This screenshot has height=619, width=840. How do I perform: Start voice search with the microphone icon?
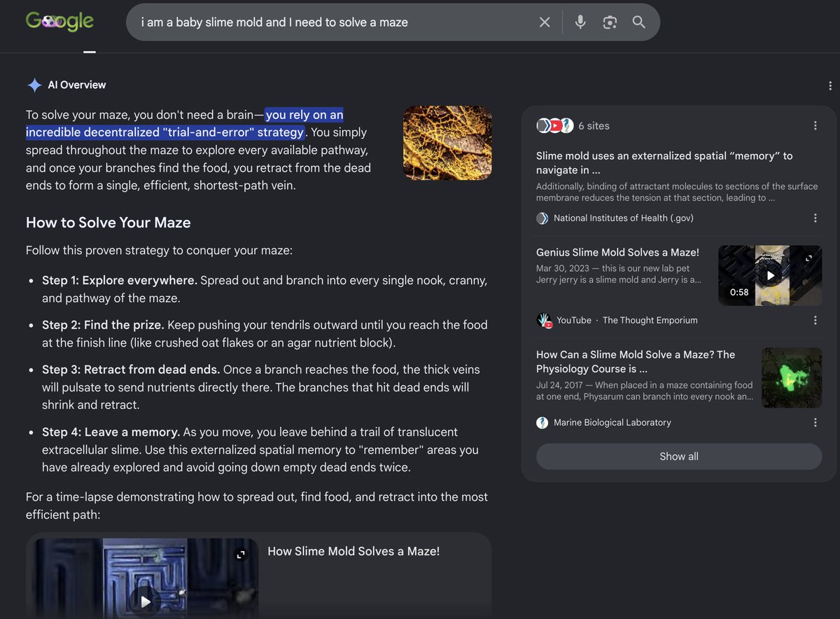580,22
